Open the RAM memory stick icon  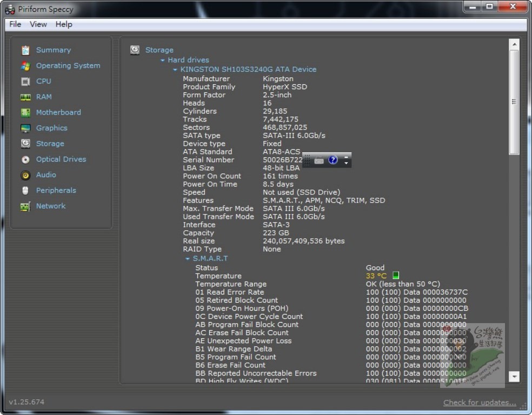click(x=25, y=97)
